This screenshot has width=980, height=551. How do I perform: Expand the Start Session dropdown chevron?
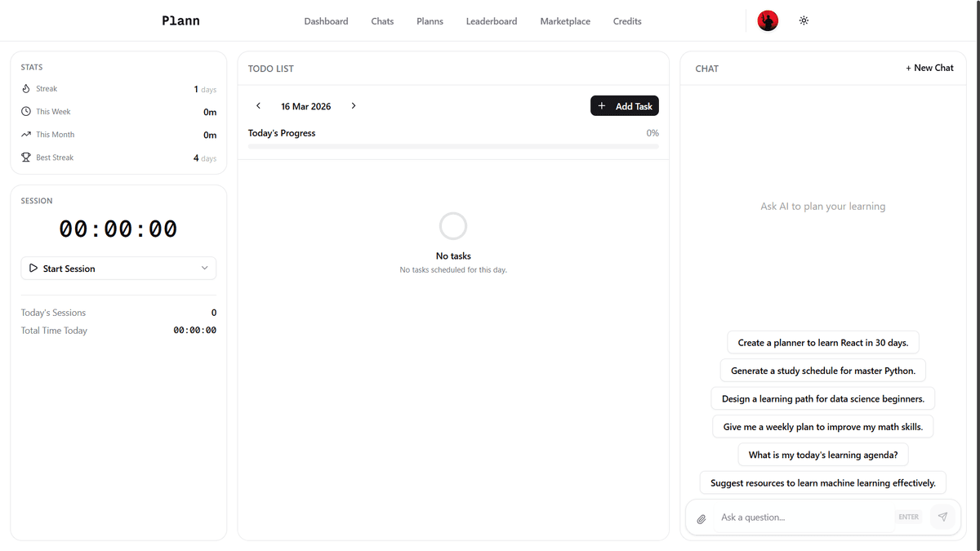point(204,268)
